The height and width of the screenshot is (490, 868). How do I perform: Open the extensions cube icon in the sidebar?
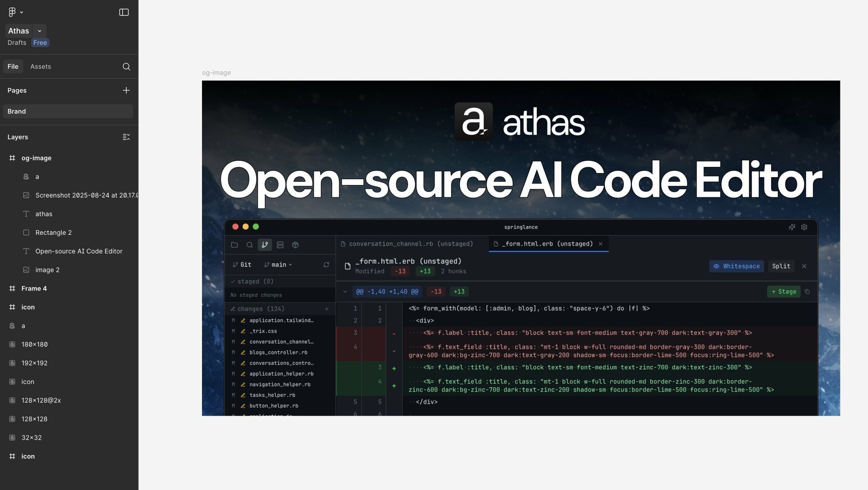pos(295,245)
